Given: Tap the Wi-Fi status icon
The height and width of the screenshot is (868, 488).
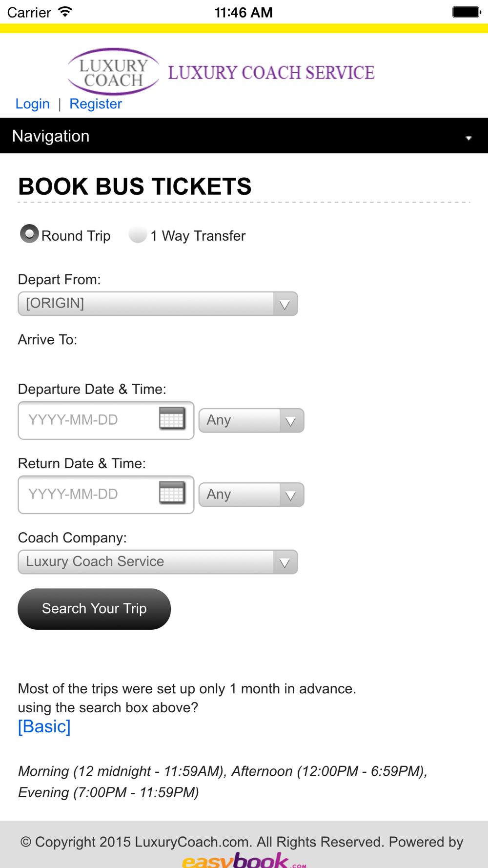Looking at the screenshot, I should click(x=65, y=12).
